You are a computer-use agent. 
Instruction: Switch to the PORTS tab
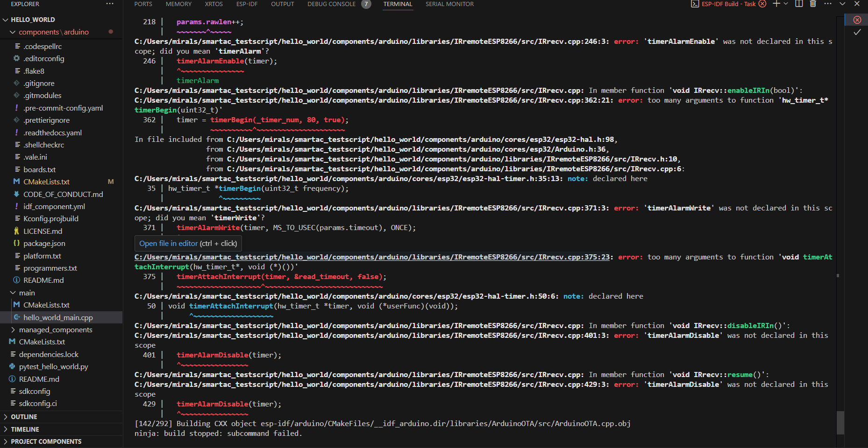143,4
